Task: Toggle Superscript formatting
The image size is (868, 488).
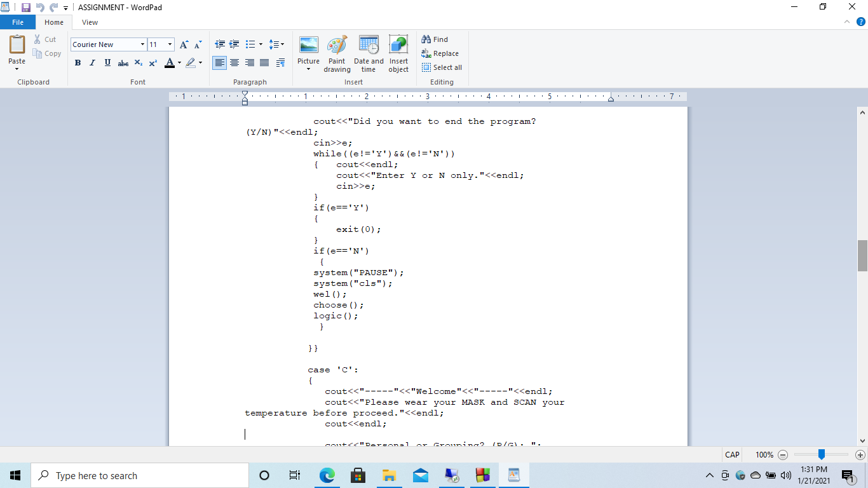Action: click(x=153, y=63)
